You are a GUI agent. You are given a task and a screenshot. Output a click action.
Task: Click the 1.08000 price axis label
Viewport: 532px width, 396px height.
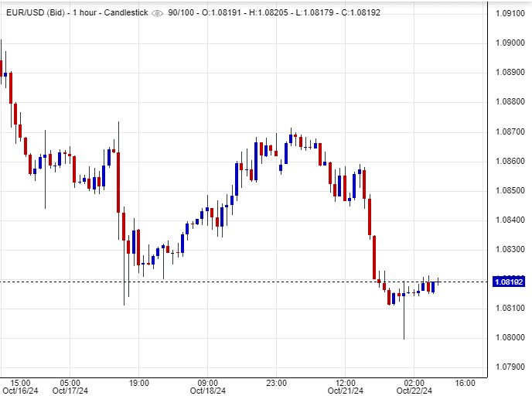tap(509, 337)
